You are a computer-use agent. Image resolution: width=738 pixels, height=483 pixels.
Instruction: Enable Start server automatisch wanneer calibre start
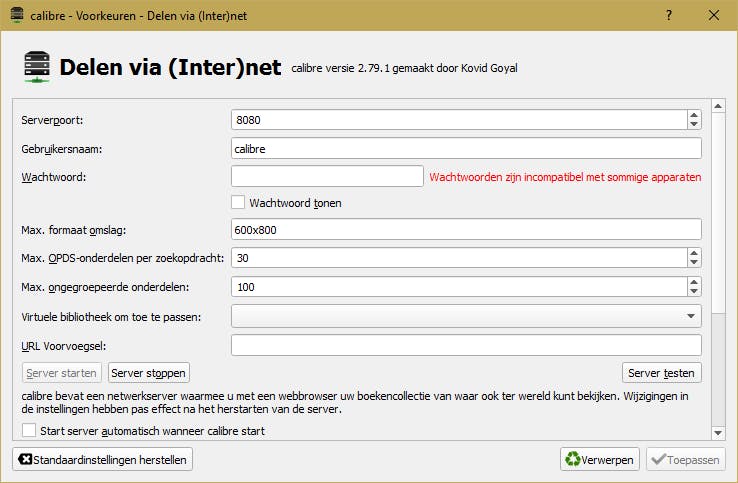coord(29,430)
